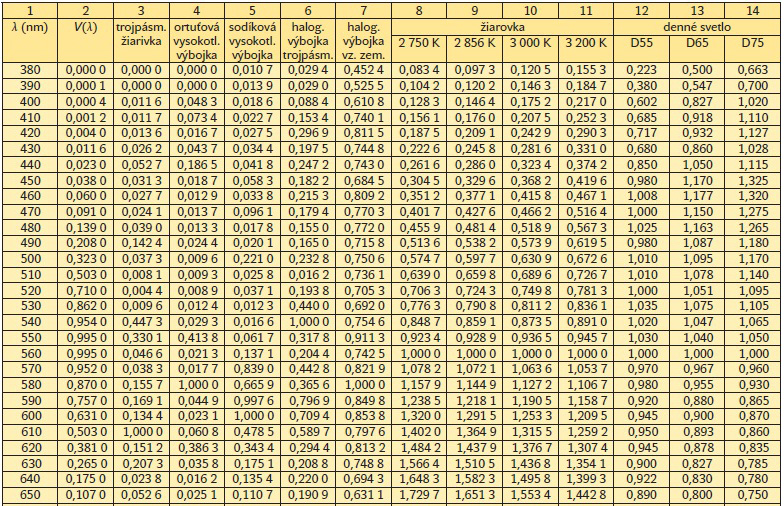Click the cell '0,097 3'

click(474, 70)
